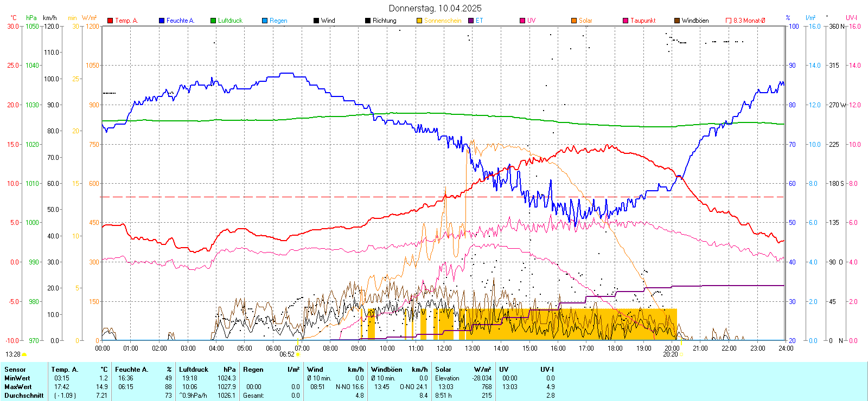Click the brown Windböen legend square
Screen dimensions: 868x401
(x=677, y=21)
